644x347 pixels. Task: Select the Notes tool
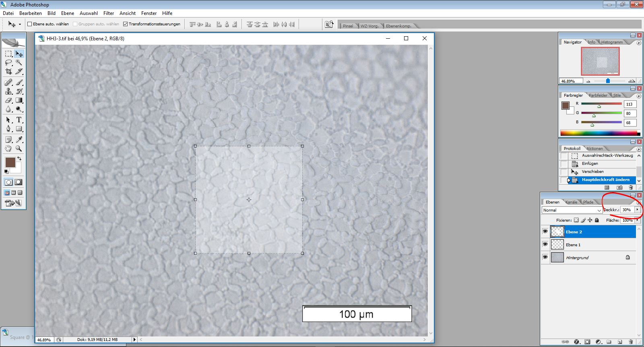pyautogui.click(x=8, y=139)
